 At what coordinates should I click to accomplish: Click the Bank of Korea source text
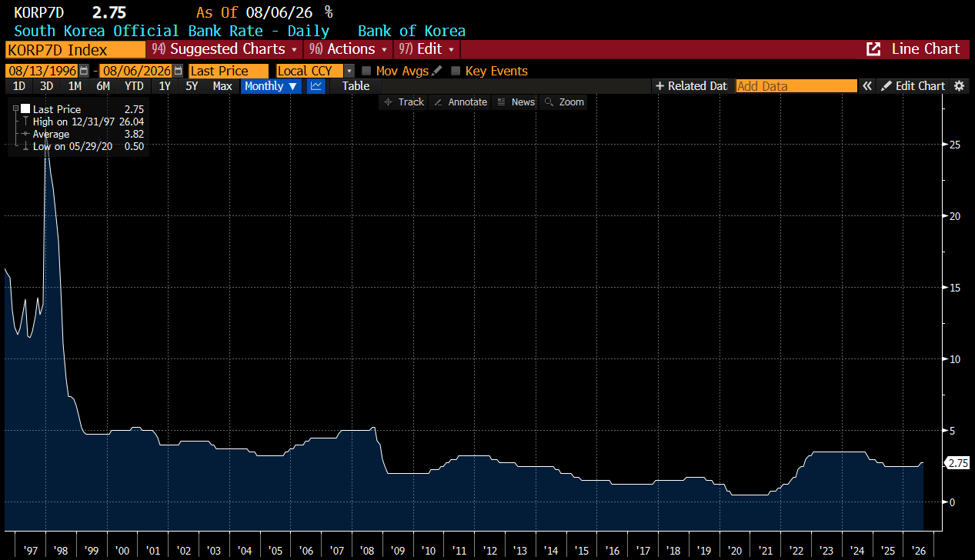click(x=412, y=31)
